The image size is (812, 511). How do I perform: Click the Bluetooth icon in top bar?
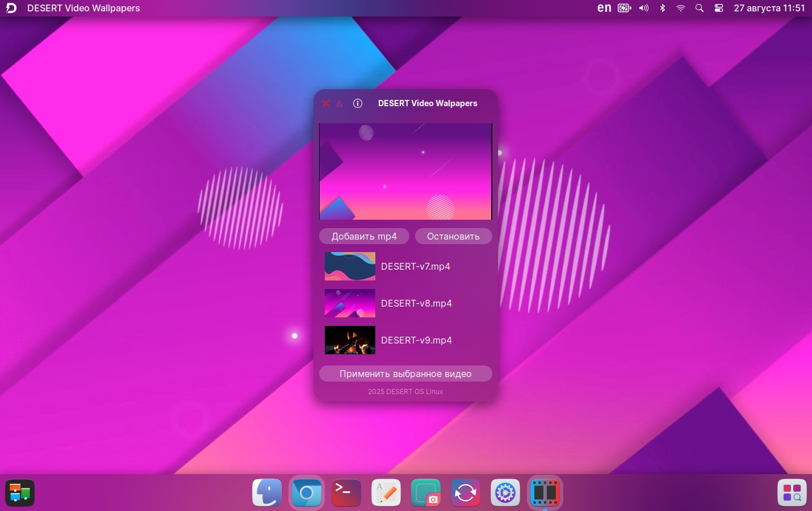662,8
